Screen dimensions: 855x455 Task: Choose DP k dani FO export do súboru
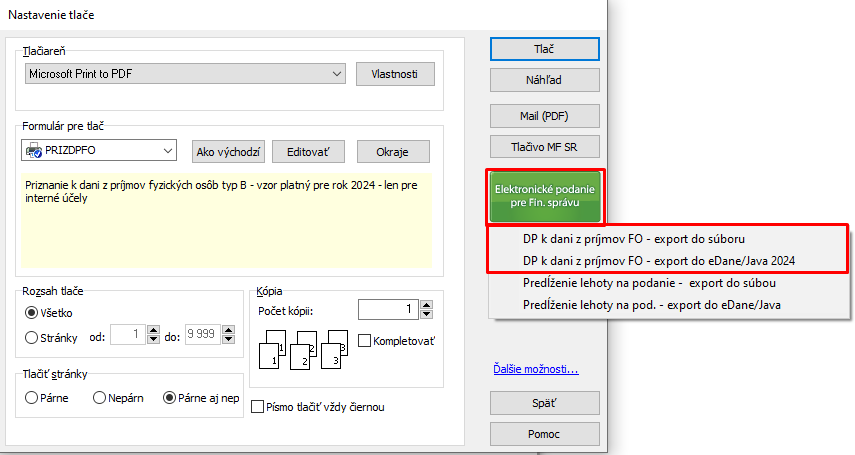coord(634,239)
